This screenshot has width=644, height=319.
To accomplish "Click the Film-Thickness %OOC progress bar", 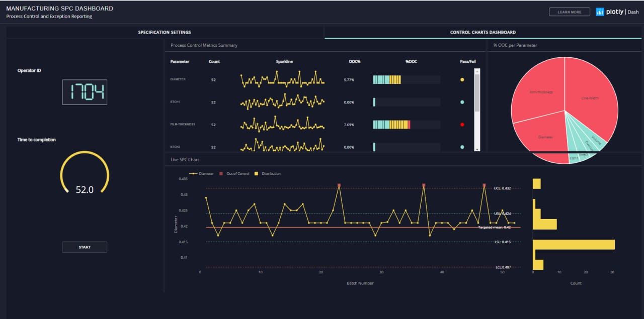I will (407, 124).
